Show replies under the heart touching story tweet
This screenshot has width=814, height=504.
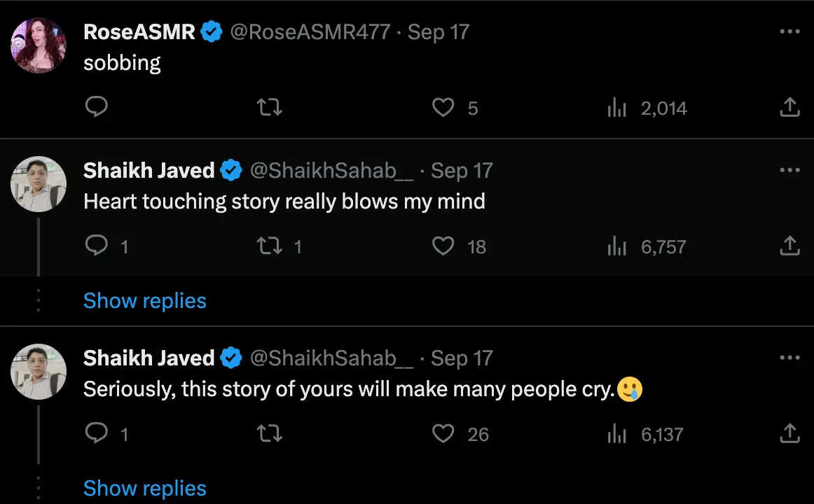click(144, 300)
